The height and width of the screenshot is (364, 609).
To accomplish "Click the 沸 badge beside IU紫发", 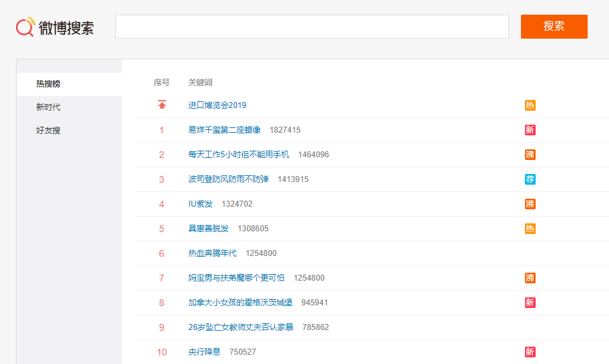I will pos(530,204).
